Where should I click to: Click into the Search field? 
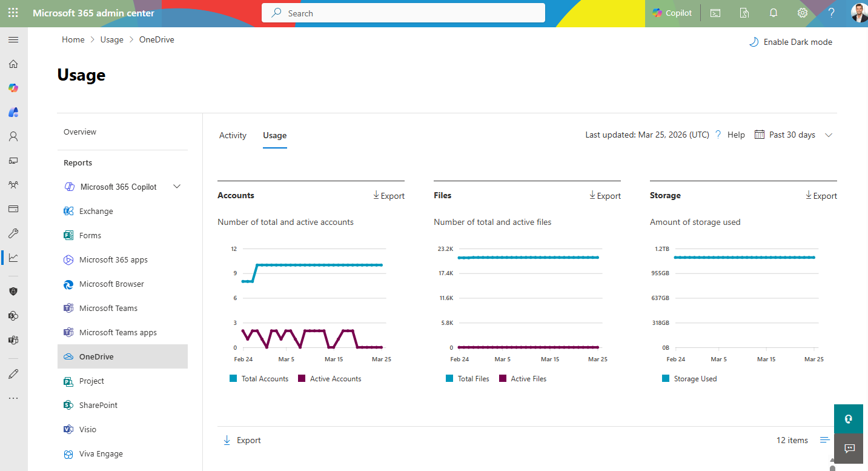pyautogui.click(x=403, y=13)
